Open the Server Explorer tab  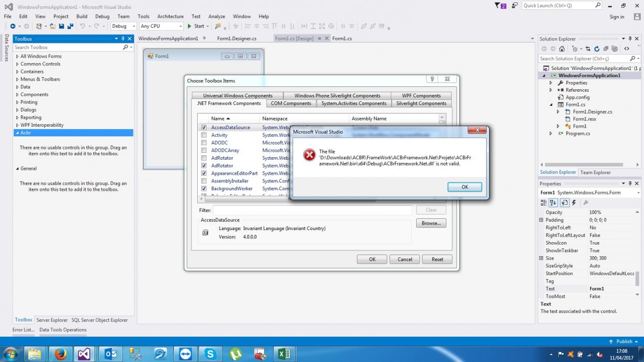52,320
